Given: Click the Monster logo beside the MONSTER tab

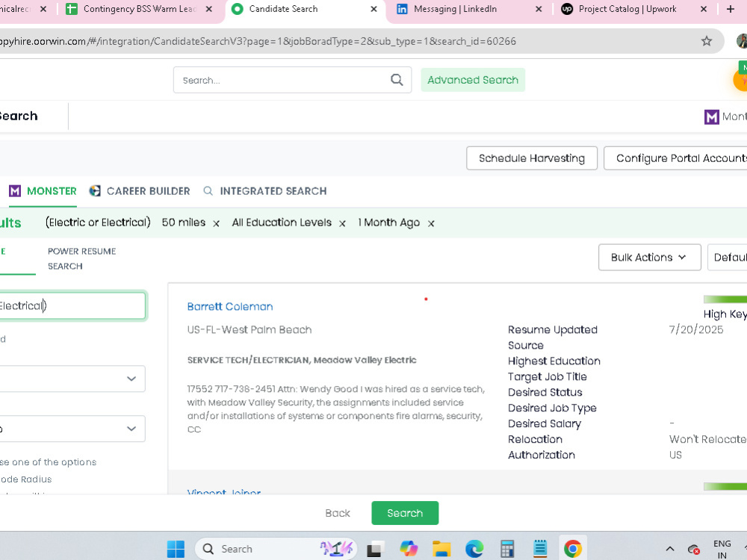Looking at the screenshot, I should [x=15, y=191].
